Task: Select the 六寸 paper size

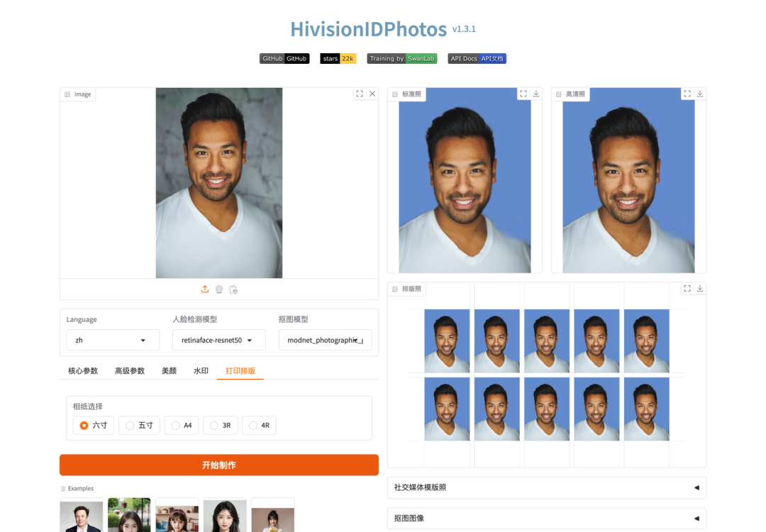Action: (94, 426)
